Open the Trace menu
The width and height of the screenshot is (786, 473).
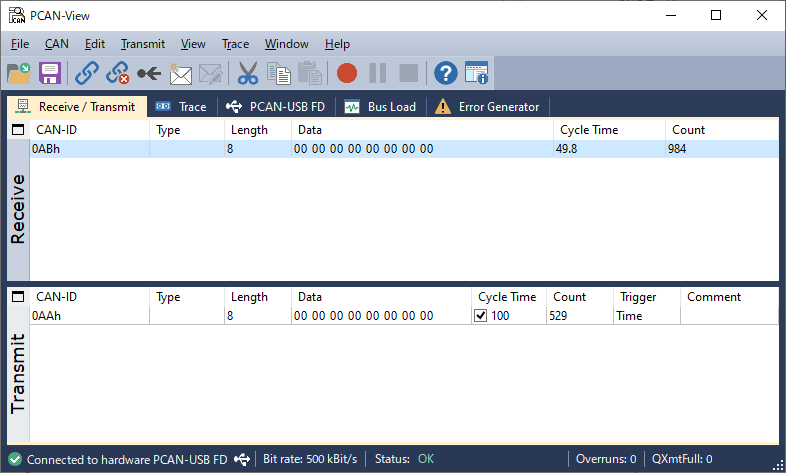(x=236, y=44)
